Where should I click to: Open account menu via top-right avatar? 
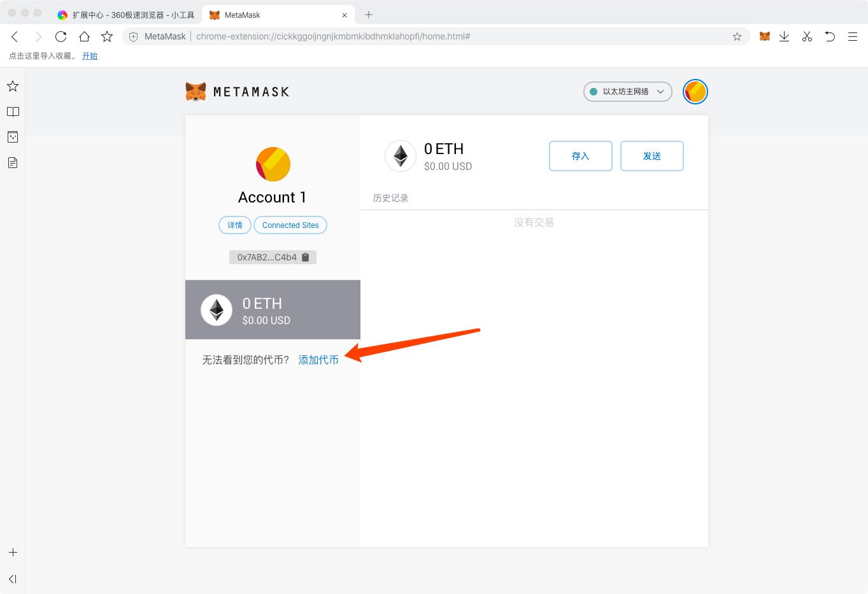[695, 92]
